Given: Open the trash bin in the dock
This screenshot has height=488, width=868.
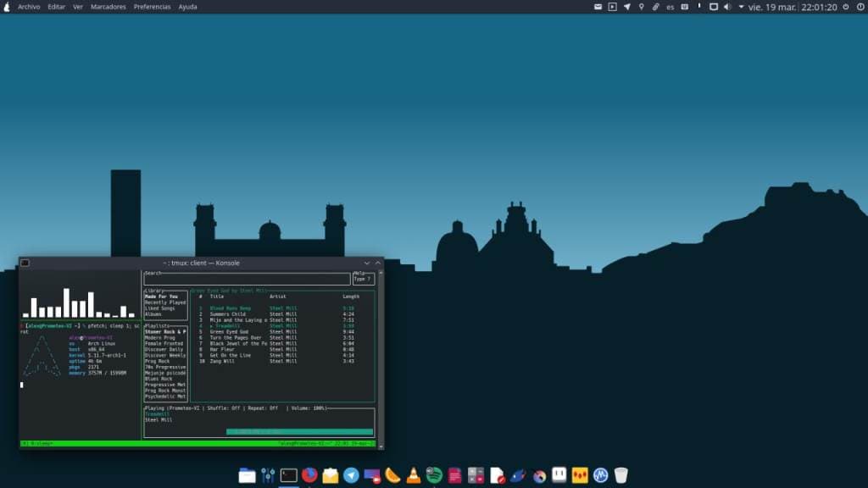Looking at the screenshot, I should click(x=621, y=475).
